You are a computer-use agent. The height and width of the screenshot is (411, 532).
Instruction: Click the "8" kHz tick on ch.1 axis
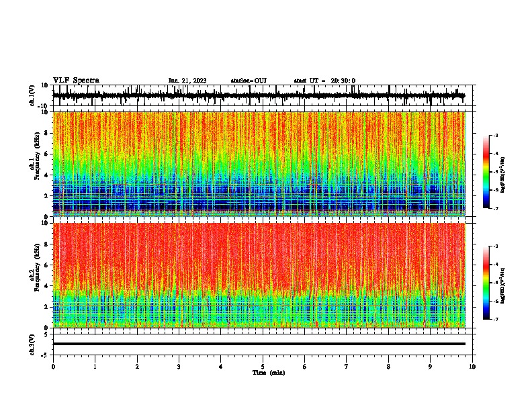click(46, 133)
